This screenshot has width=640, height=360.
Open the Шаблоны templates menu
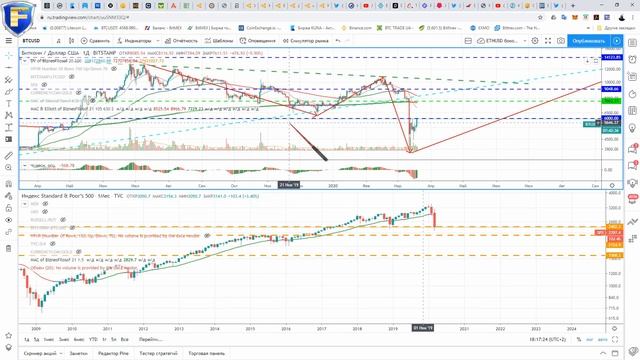(219, 41)
